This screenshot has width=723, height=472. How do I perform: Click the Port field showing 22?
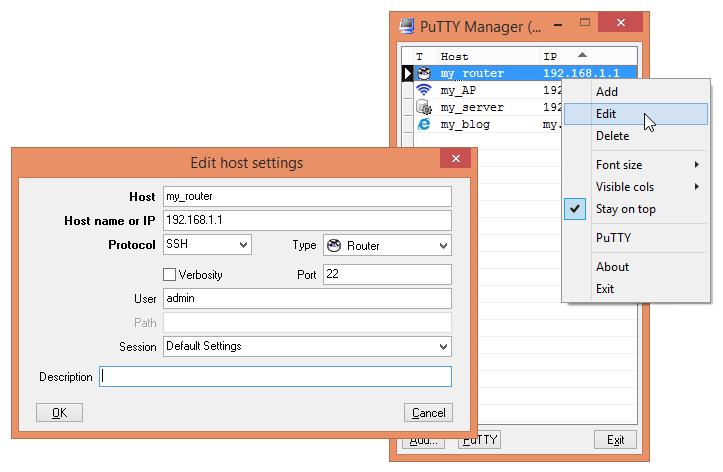pos(387,274)
